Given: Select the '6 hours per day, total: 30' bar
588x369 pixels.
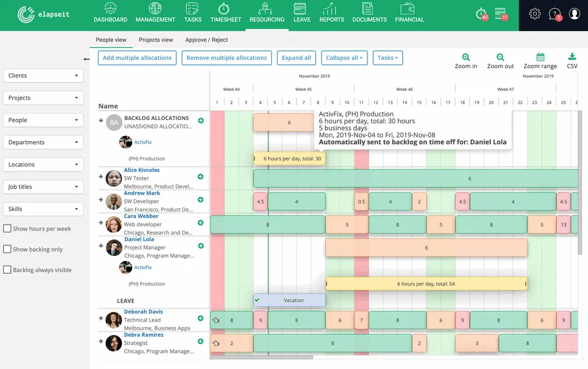Looking at the screenshot, I should coord(290,159).
